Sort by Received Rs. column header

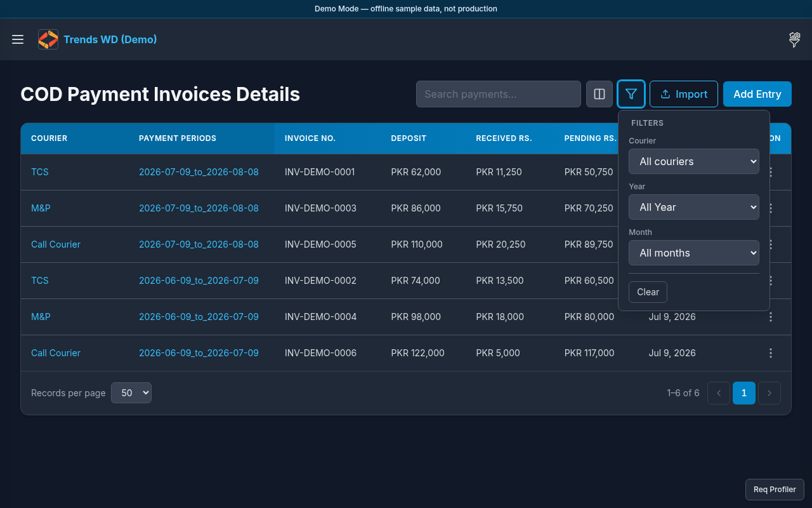point(504,138)
